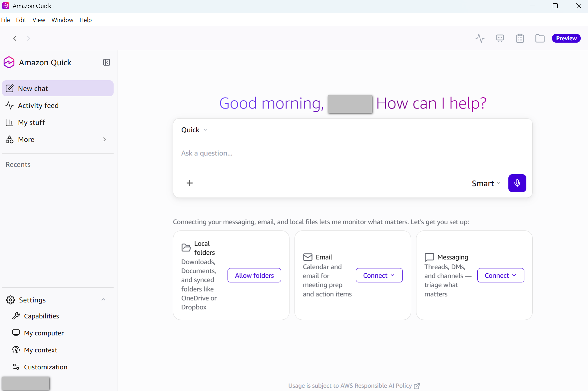Open AWS Responsible AI Policy link
588x391 pixels.
click(376, 386)
